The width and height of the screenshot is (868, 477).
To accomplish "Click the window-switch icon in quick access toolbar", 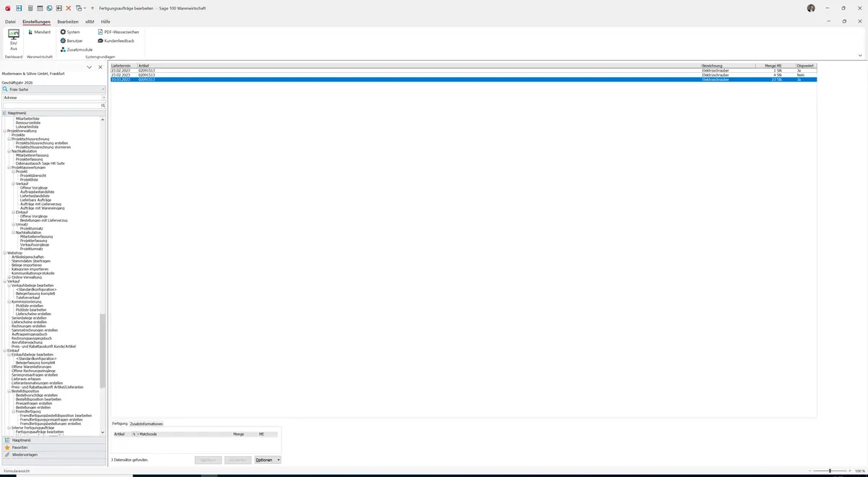I will coord(78,8).
